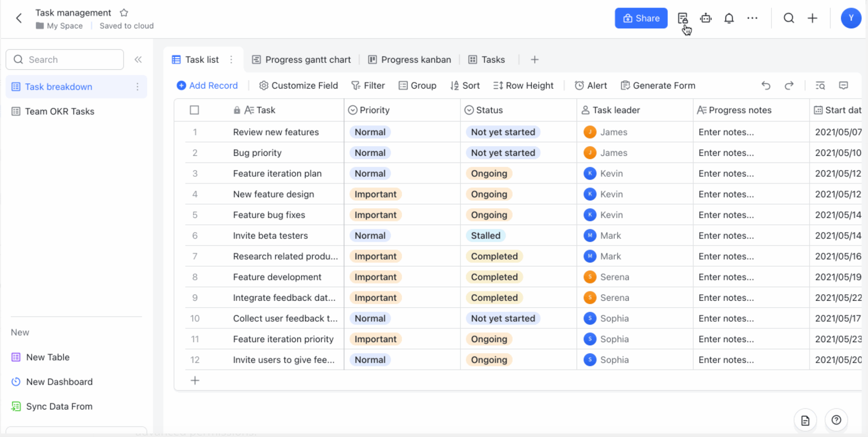868x437 pixels.
Task: Open options menu for Task breakdown table
Action: click(138, 86)
